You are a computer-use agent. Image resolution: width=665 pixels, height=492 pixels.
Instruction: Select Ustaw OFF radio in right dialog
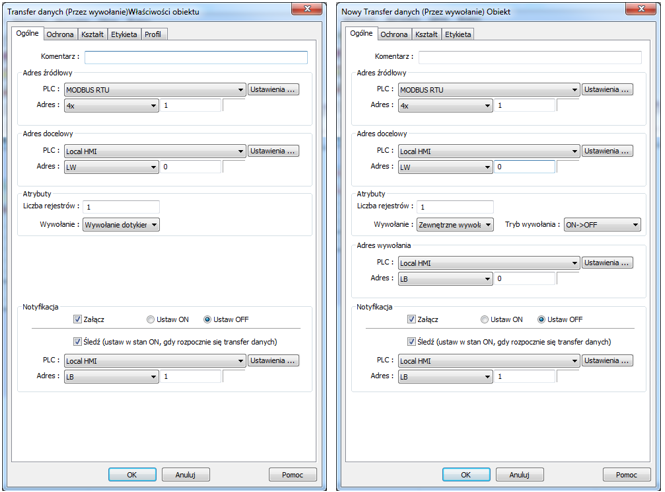point(541,319)
